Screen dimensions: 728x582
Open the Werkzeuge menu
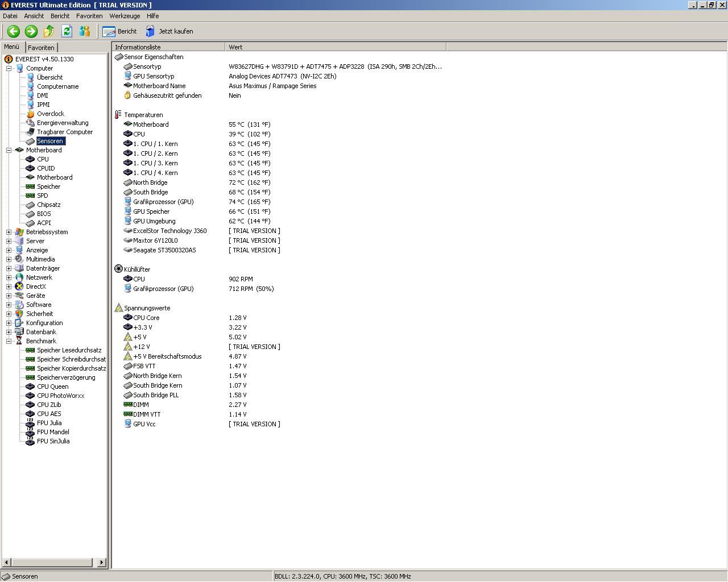(x=125, y=16)
